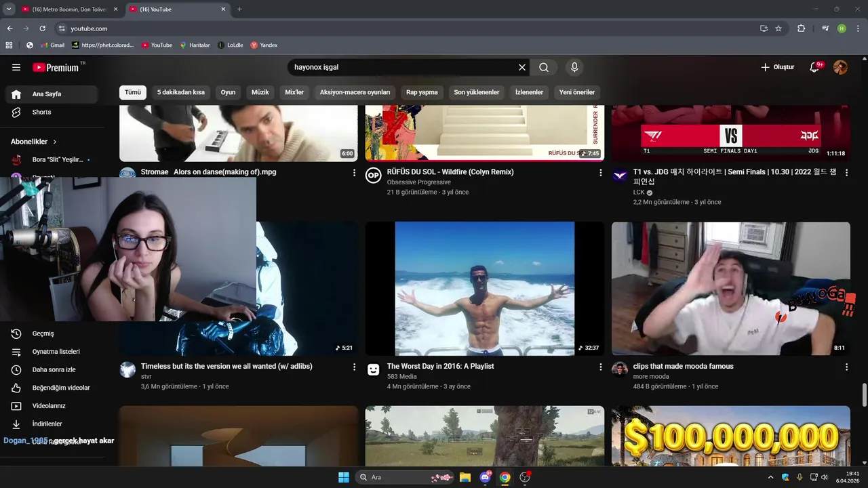Open the Obsessive Progressive channel avatar
The height and width of the screenshot is (488, 868).
(x=373, y=176)
